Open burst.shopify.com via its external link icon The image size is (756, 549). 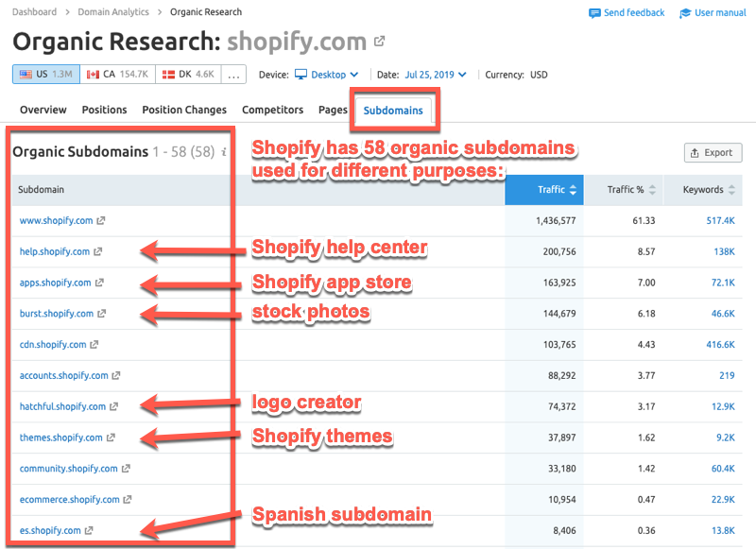[x=102, y=313]
